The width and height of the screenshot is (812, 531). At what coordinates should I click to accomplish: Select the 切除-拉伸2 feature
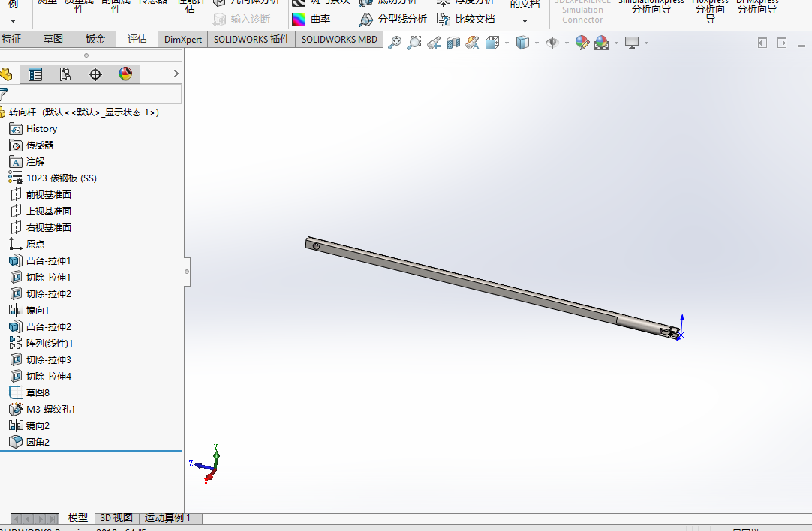click(x=40, y=294)
